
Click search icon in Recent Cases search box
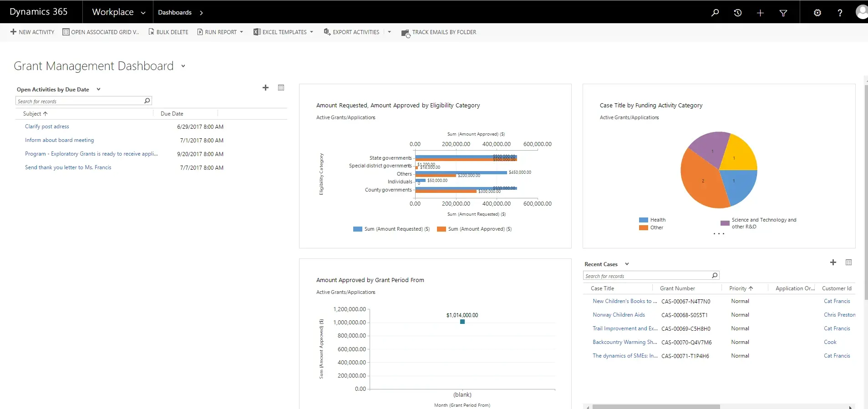tap(715, 276)
